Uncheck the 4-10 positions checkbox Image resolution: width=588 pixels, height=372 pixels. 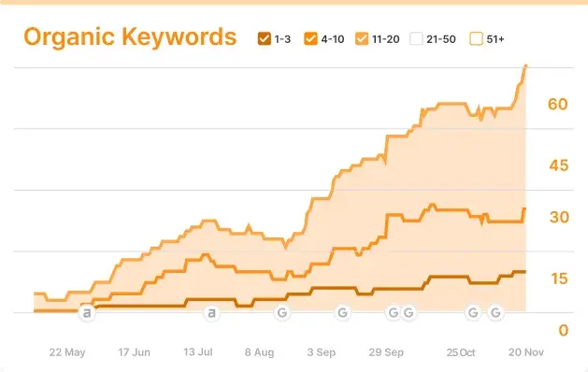click(x=311, y=38)
